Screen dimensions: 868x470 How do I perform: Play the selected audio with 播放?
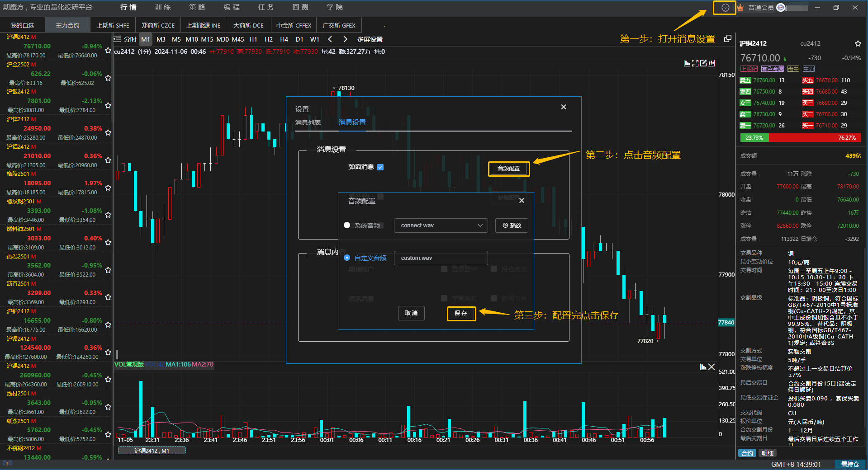pyautogui.click(x=512, y=226)
